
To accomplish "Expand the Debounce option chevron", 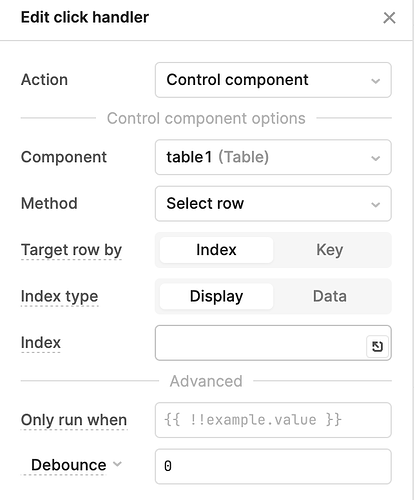I will click(117, 464).
